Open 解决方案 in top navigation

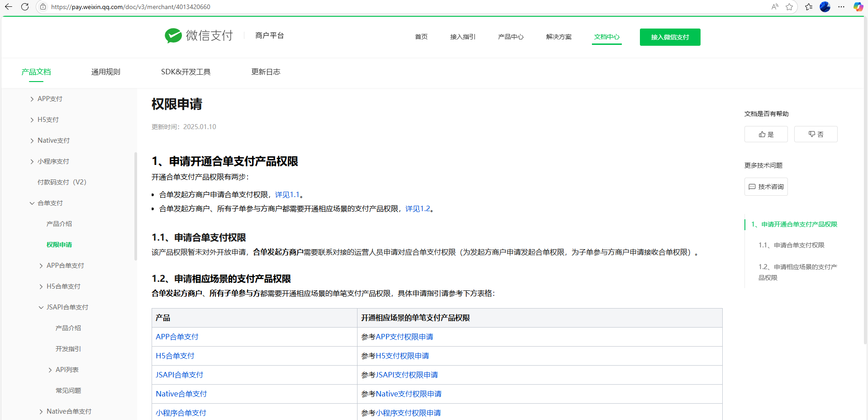tap(558, 37)
